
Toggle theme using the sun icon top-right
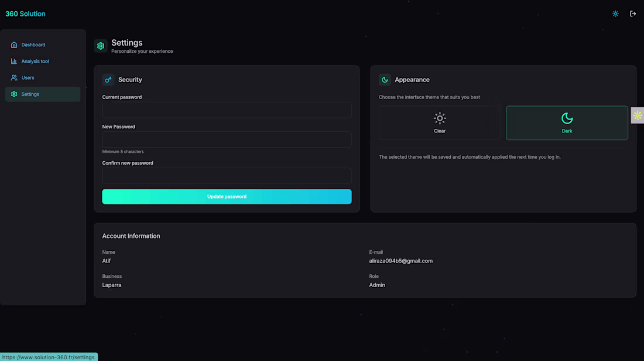pos(615,13)
